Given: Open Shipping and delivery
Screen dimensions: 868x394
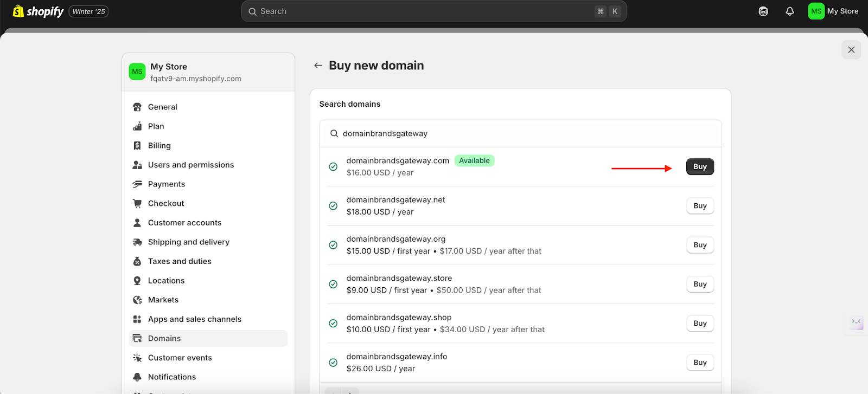Looking at the screenshot, I should (x=208, y=242).
